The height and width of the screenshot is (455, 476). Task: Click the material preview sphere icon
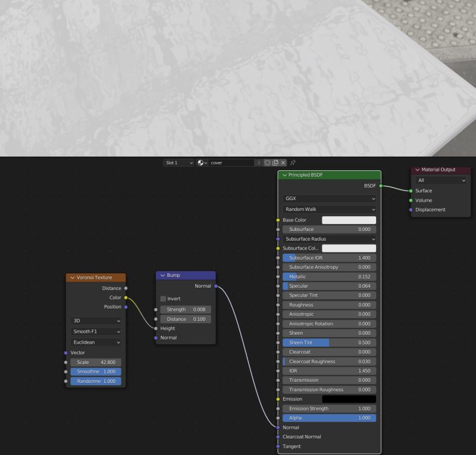201,162
